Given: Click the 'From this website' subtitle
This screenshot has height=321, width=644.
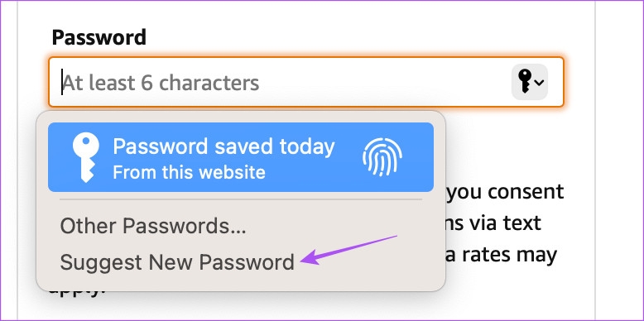Looking at the screenshot, I should click(x=189, y=172).
